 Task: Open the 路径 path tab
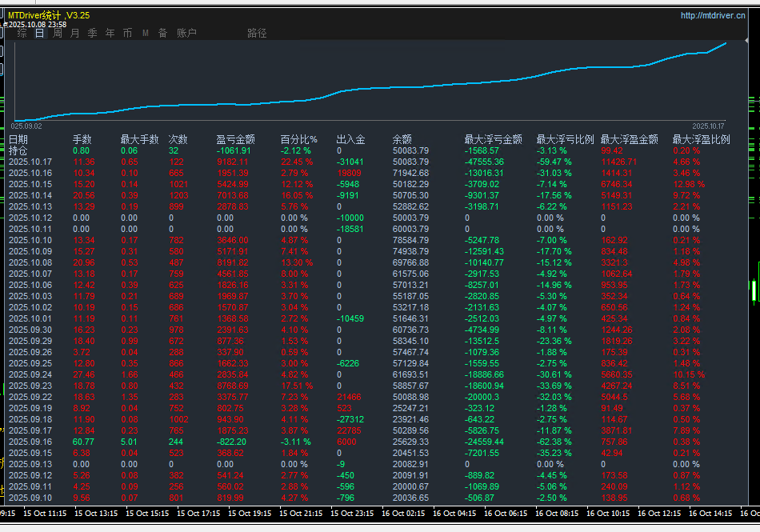pyautogui.click(x=257, y=34)
